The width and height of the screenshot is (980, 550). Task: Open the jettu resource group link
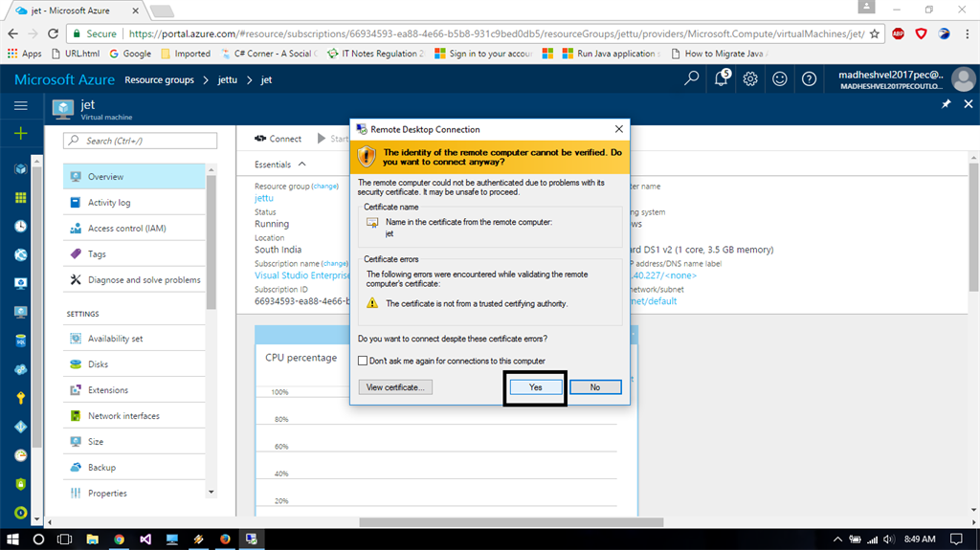click(x=264, y=197)
